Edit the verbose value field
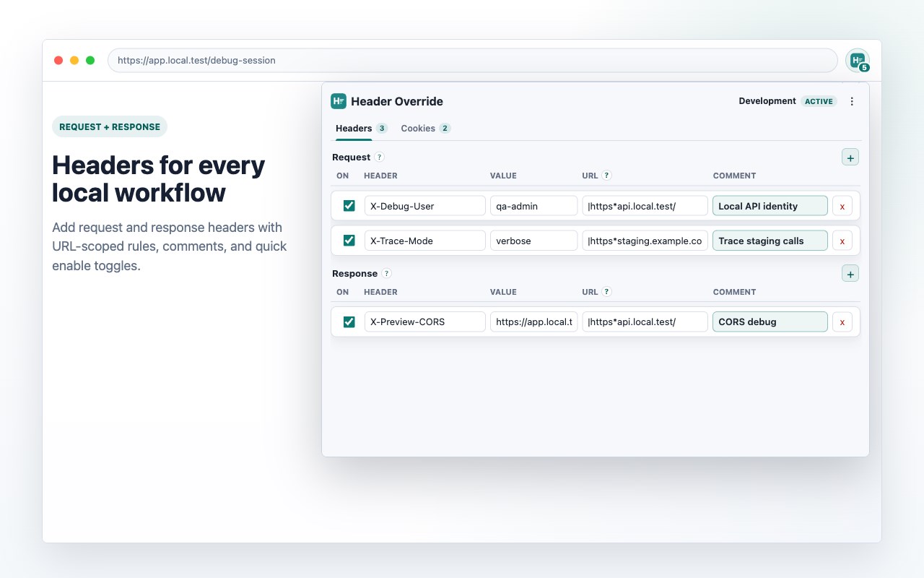This screenshot has height=578, width=924. pos(534,241)
